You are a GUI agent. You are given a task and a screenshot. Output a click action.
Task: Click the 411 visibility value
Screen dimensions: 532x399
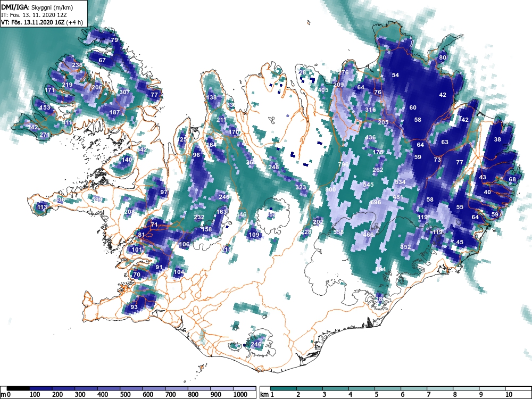pyautogui.click(x=67, y=123)
